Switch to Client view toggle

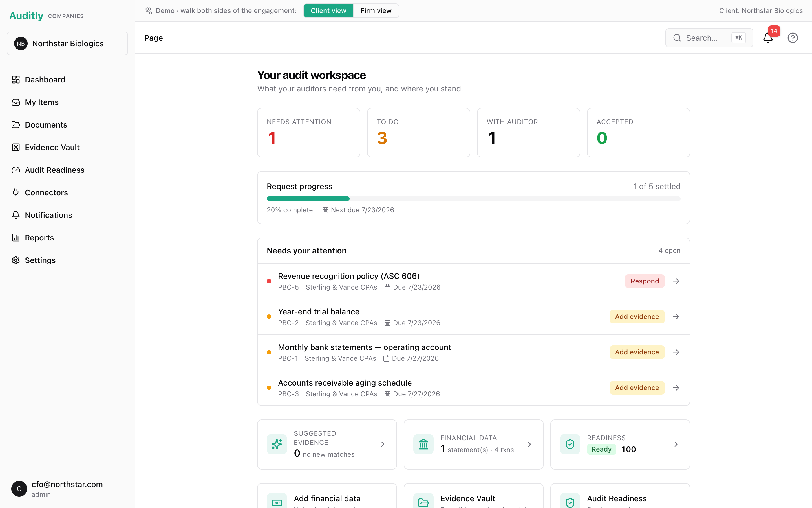coord(328,11)
